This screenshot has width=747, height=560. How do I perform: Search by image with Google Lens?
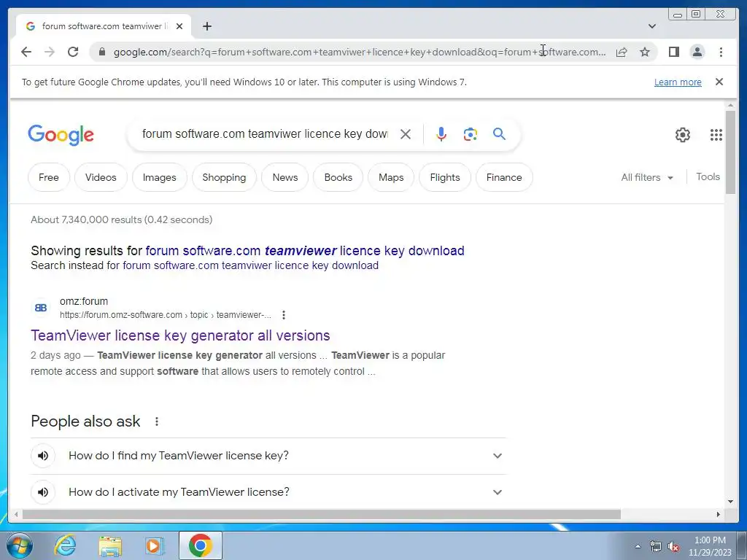471,134
